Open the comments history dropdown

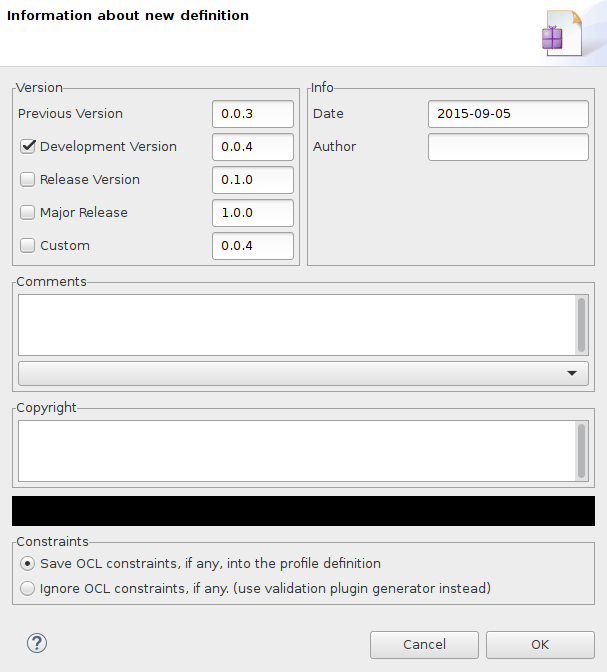pyautogui.click(x=303, y=373)
